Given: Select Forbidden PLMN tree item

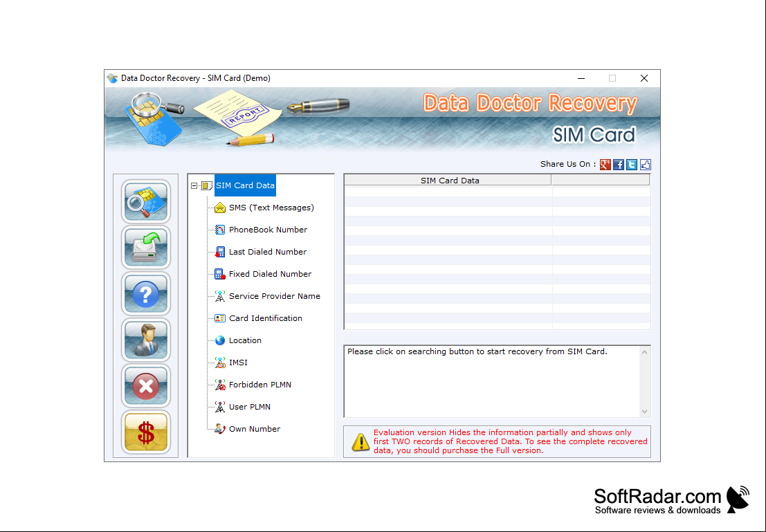Looking at the screenshot, I should tap(260, 385).
